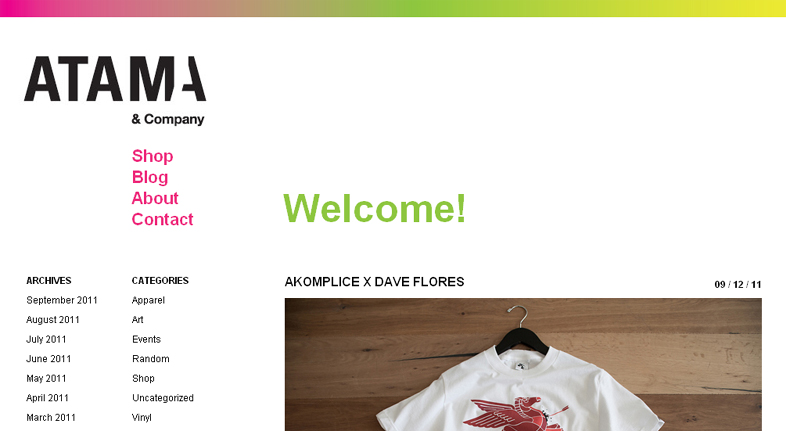The image size is (786, 431).
Task: Select the Contact navigation link
Action: coord(162,219)
